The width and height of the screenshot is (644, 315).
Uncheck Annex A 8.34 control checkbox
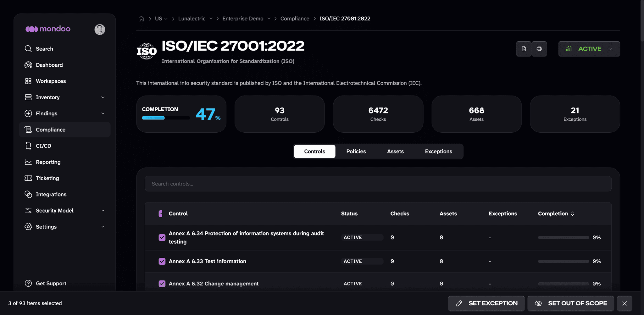[x=162, y=238]
